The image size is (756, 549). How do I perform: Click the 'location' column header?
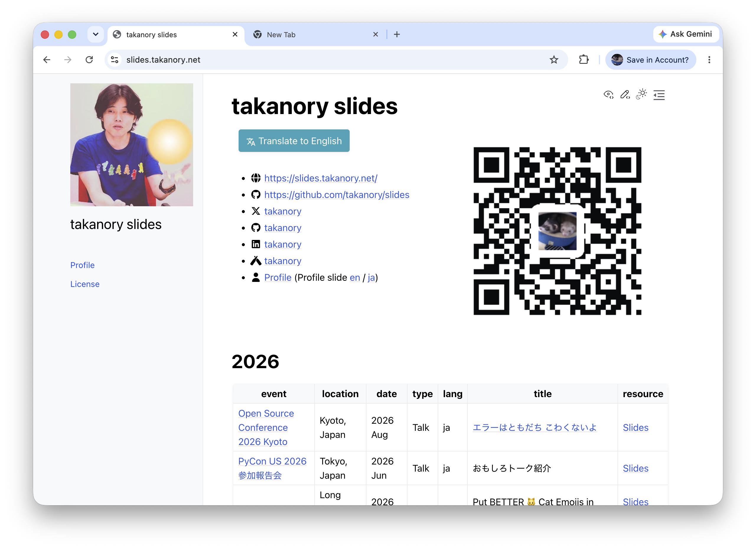340,394
